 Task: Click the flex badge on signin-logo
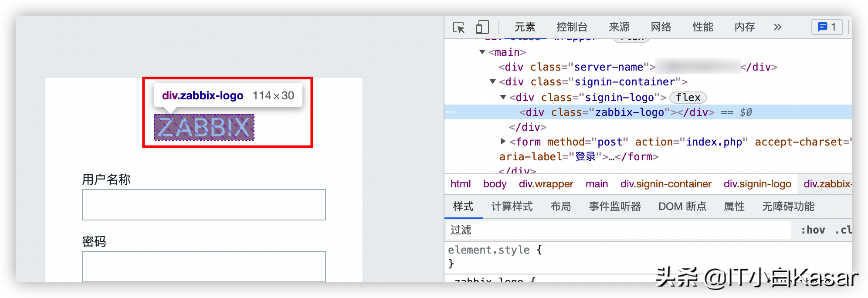point(688,98)
